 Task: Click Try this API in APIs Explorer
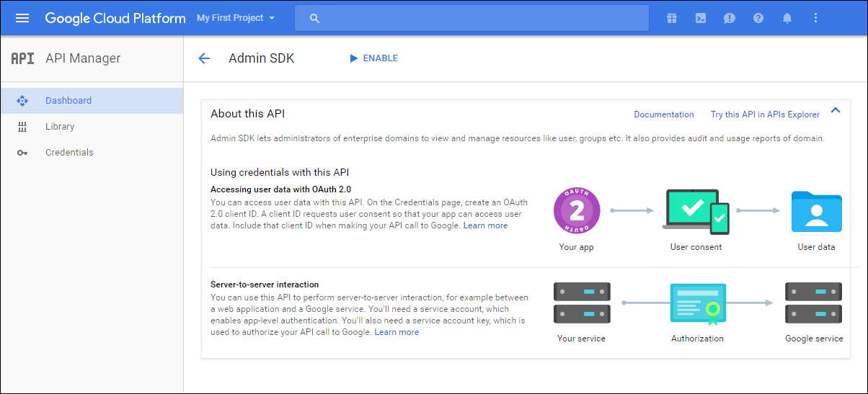765,115
